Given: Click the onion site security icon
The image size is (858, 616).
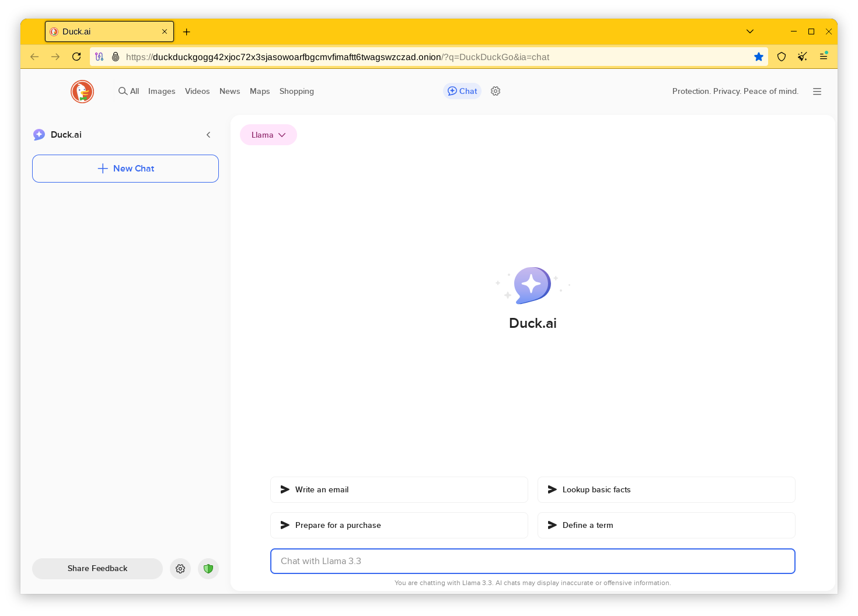Looking at the screenshot, I should click(x=116, y=57).
